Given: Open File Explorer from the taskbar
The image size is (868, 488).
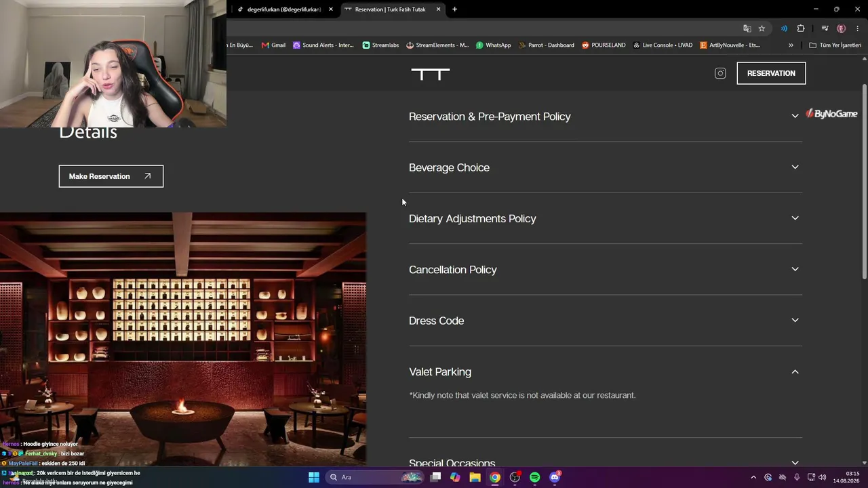Looking at the screenshot, I should [x=475, y=477].
